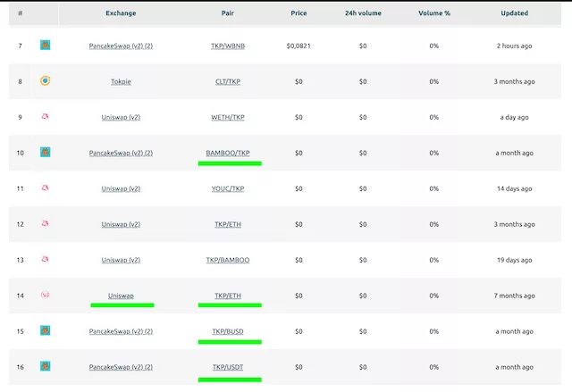Open PancakeSwap (v2) (2) link in row 10
The height and width of the screenshot is (392, 572).
121,153
